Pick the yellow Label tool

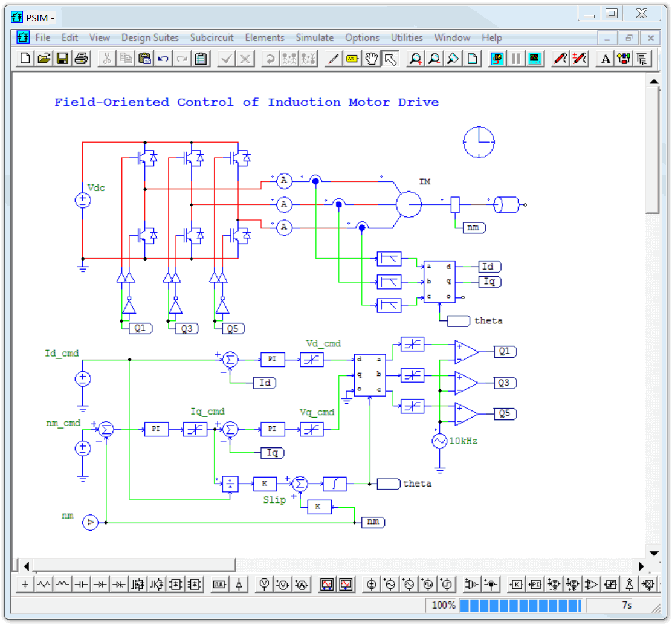pos(352,59)
